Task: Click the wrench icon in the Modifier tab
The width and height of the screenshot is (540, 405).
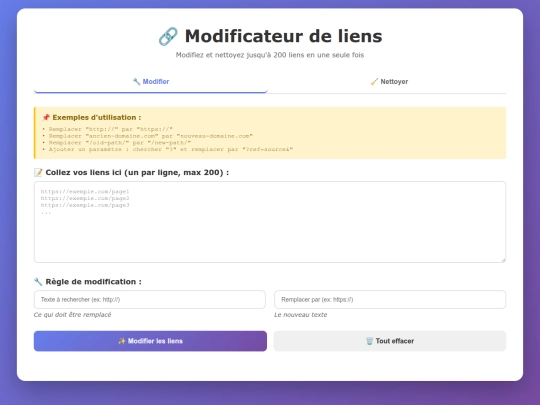Action: [136, 82]
